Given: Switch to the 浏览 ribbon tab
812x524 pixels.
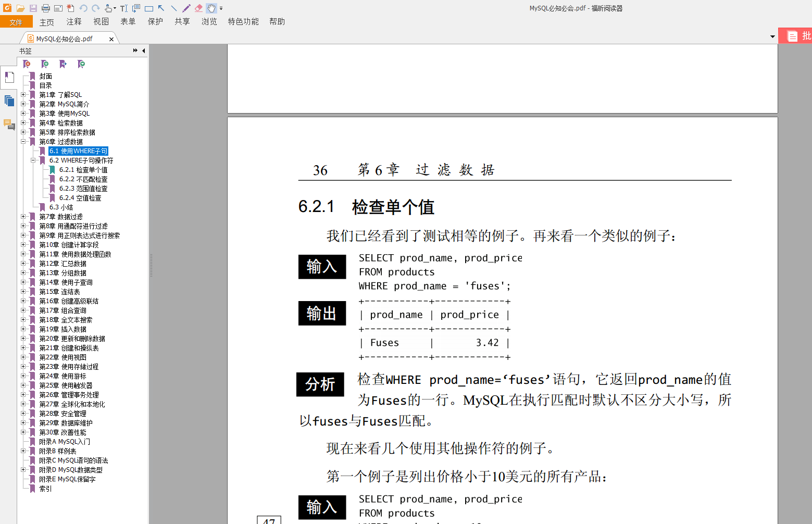Looking at the screenshot, I should point(209,22).
